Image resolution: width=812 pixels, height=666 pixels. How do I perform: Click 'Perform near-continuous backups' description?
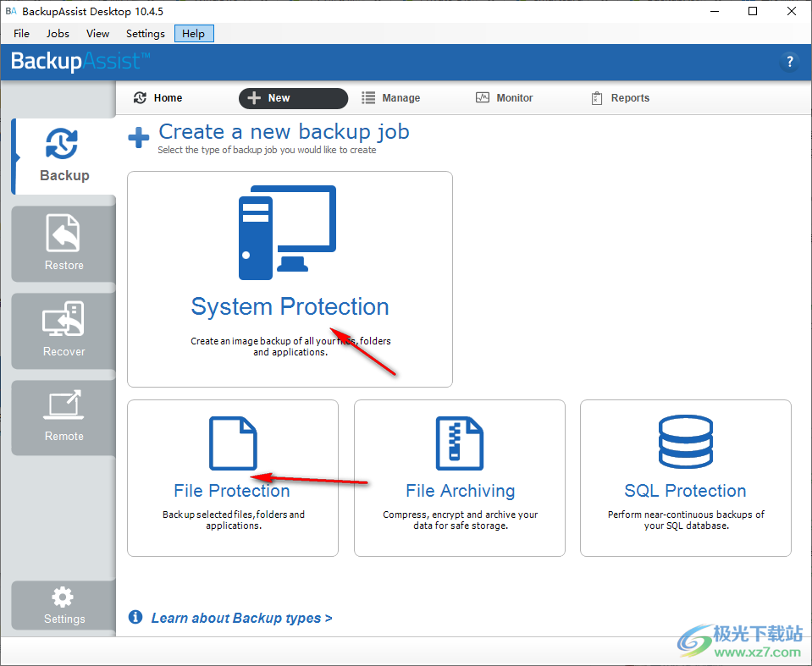point(686,520)
